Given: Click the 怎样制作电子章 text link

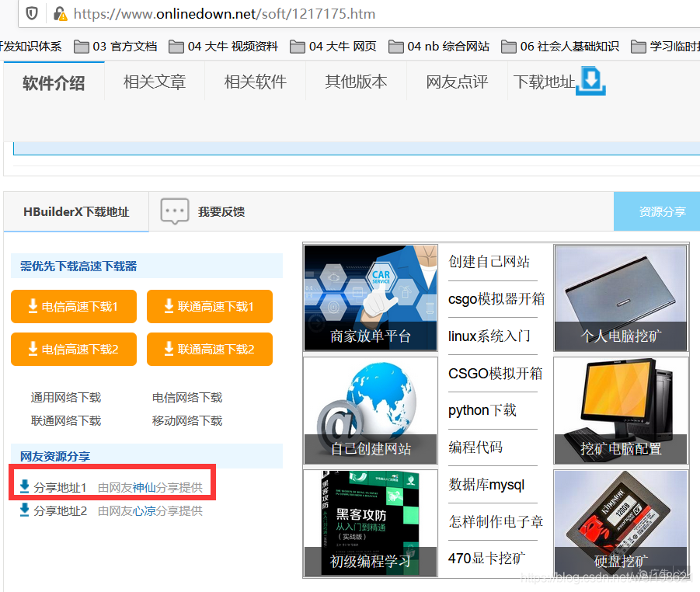Looking at the screenshot, I should pos(496,521).
